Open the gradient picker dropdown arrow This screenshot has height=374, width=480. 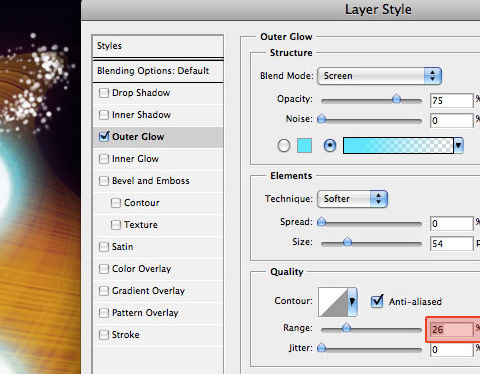pyautogui.click(x=459, y=146)
